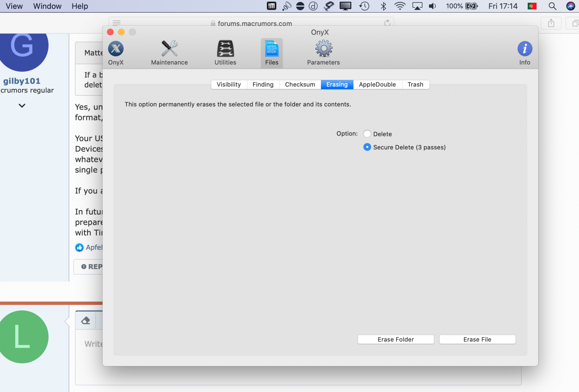Open the volume control icon
579x392 pixels.
click(x=432, y=6)
